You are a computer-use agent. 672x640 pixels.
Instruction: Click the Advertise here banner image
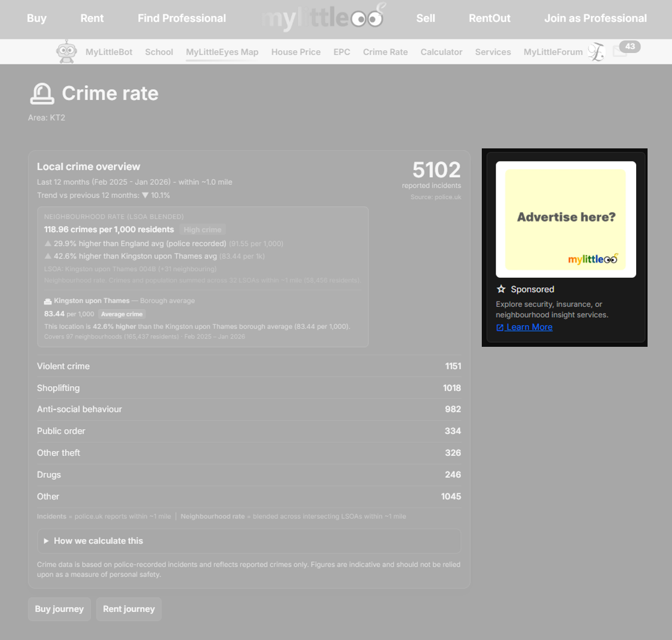click(565, 219)
